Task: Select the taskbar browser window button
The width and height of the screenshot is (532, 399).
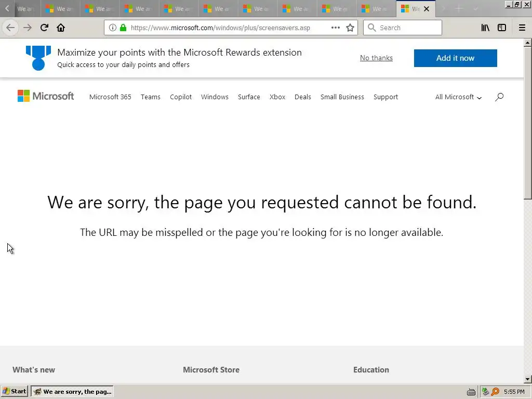Action: click(72, 392)
